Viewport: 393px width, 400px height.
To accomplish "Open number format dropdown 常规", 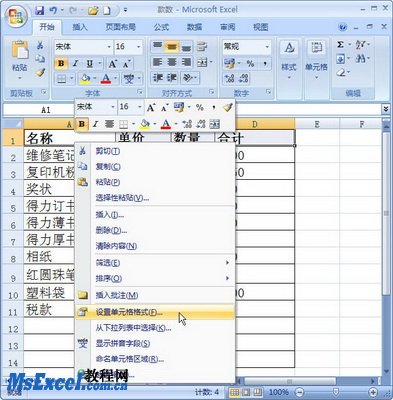I will (x=267, y=47).
